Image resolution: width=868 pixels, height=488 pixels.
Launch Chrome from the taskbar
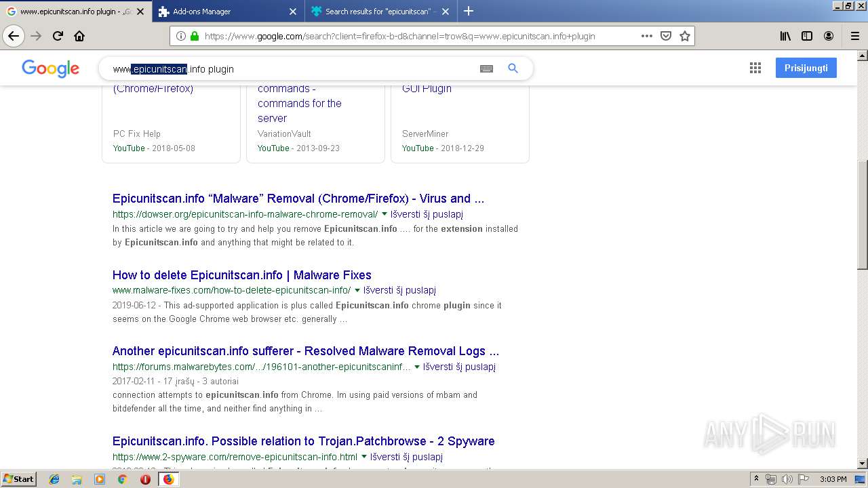[122, 479]
